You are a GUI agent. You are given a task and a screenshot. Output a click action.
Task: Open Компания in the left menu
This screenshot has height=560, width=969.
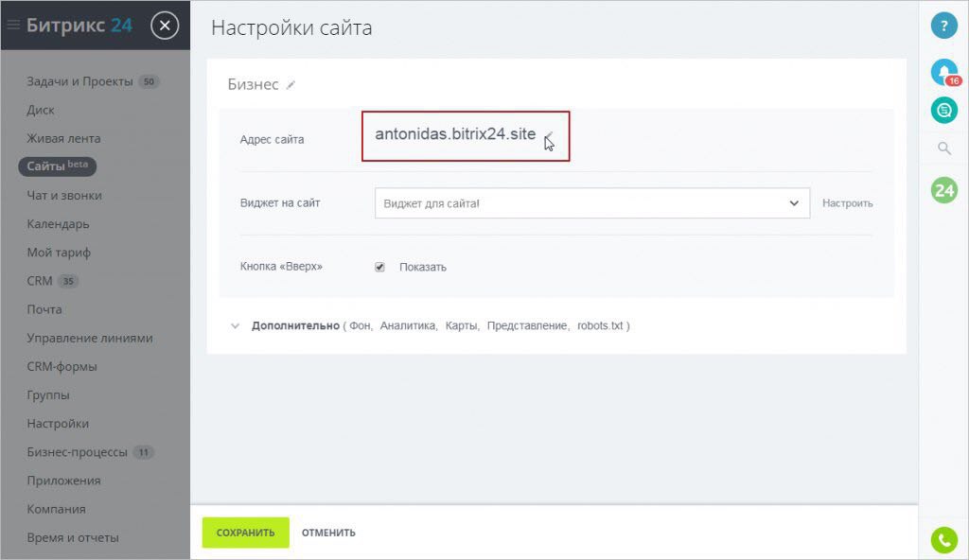coord(56,509)
